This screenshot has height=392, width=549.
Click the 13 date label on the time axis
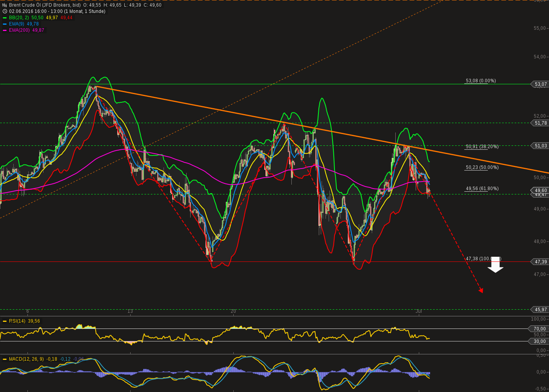pyautogui.click(x=130, y=311)
